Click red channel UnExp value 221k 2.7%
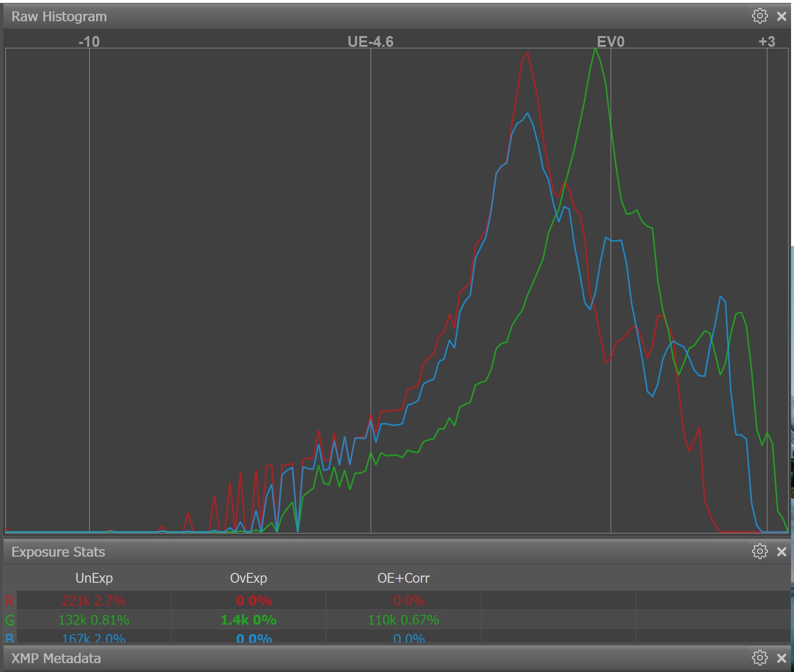The width and height of the screenshot is (794, 672). tap(94, 601)
